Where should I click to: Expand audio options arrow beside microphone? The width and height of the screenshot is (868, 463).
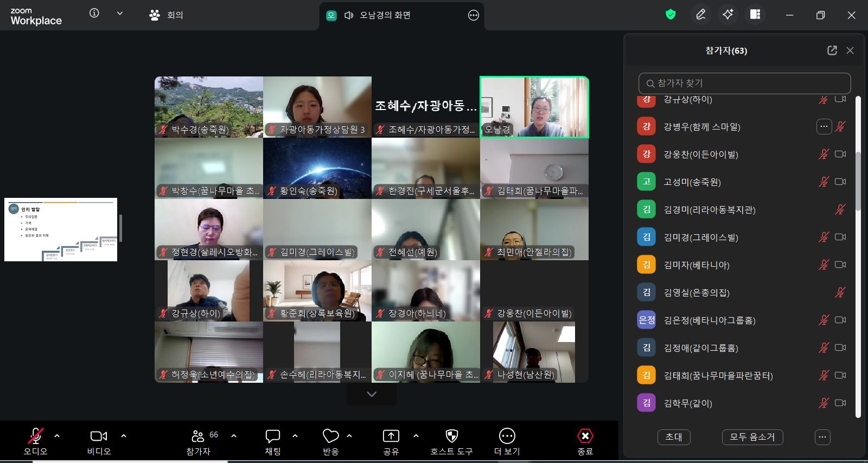[57, 436]
